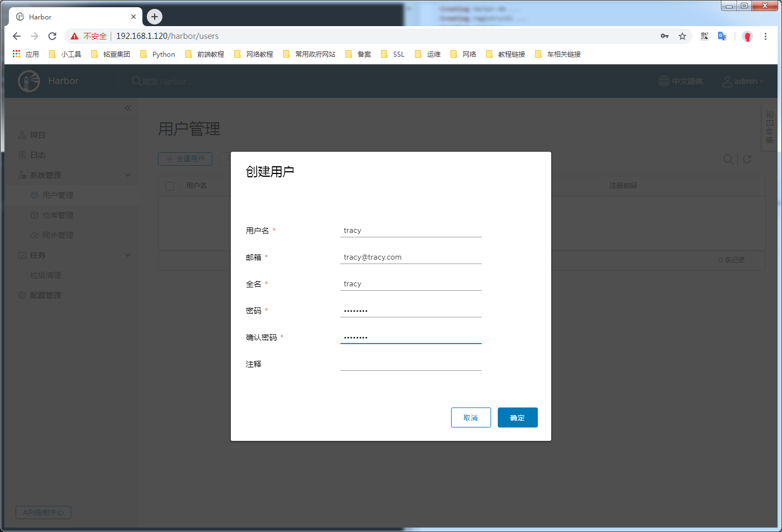Select the Harbor browser tab

click(x=76, y=17)
